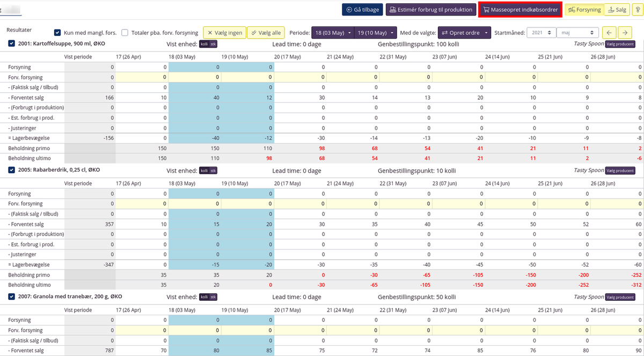The height and width of the screenshot is (356, 644).
Task: Open the period end 19 (10 May) dropdown
Action: 376,33
